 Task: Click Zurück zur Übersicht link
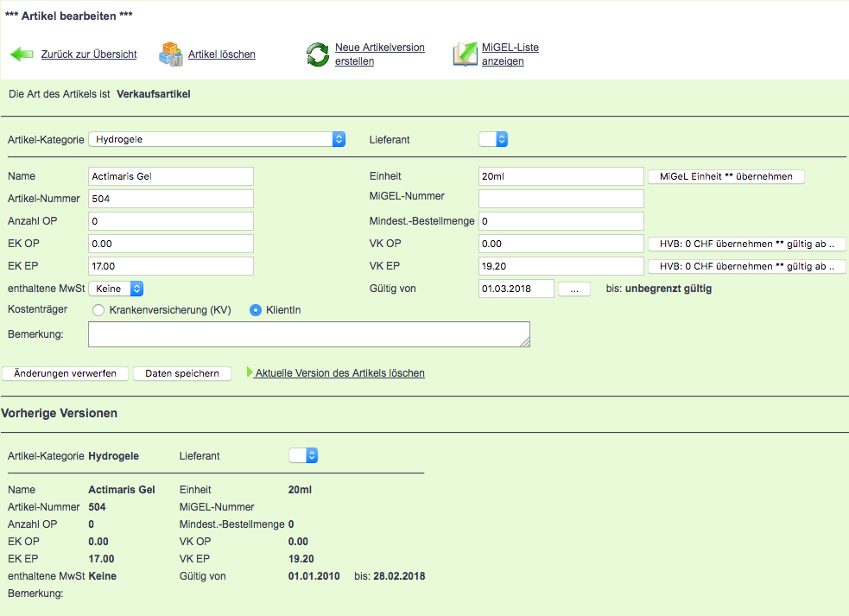tap(89, 54)
